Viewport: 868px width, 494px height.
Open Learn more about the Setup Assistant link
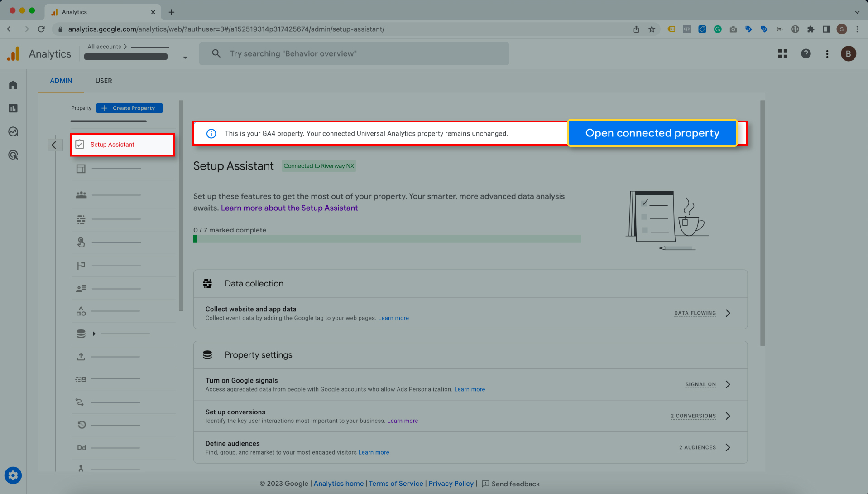tap(289, 208)
